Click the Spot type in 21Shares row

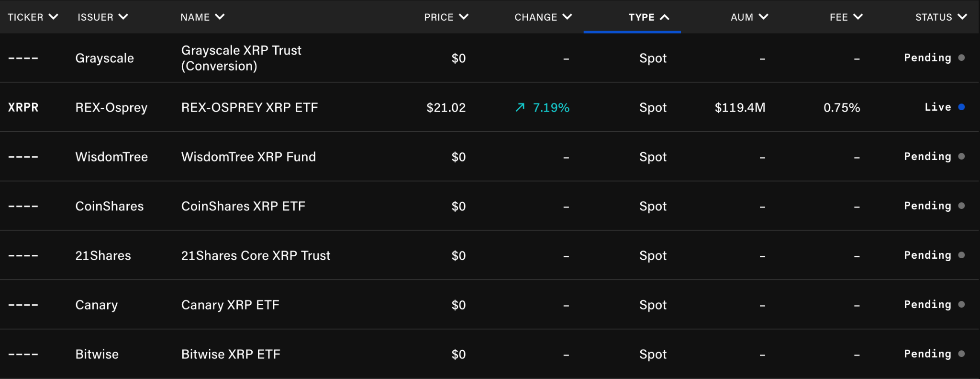(x=653, y=256)
